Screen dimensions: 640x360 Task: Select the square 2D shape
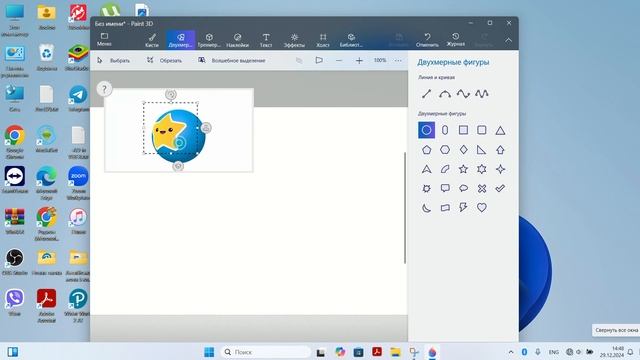pyautogui.click(x=463, y=130)
